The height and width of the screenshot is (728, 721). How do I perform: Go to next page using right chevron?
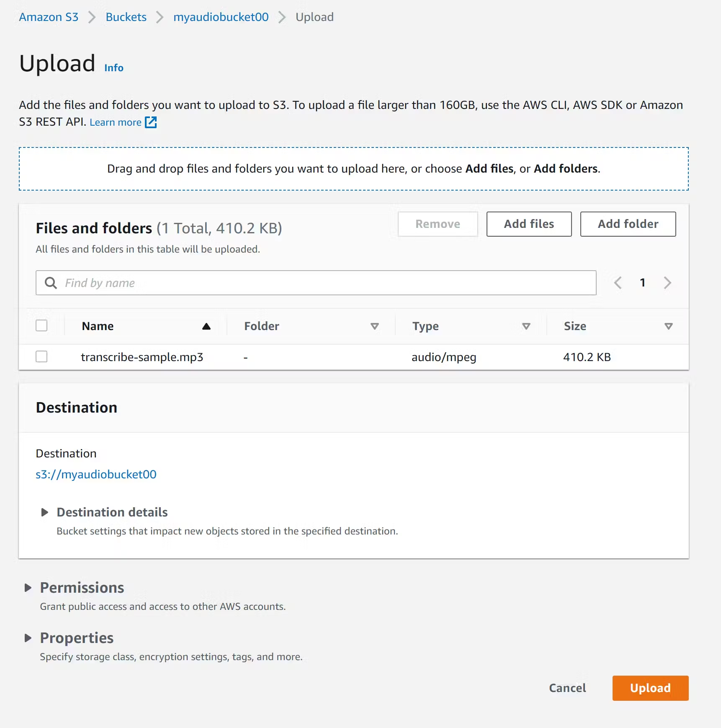pos(667,283)
